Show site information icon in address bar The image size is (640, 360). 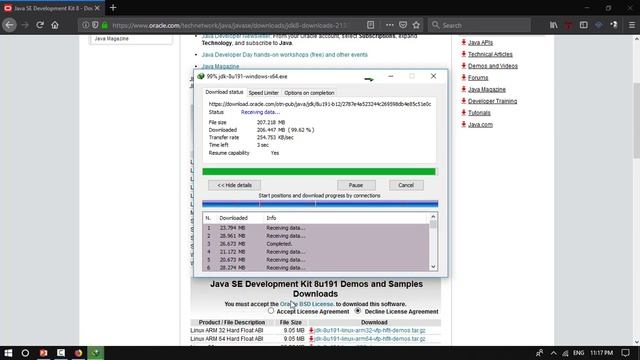85,25
